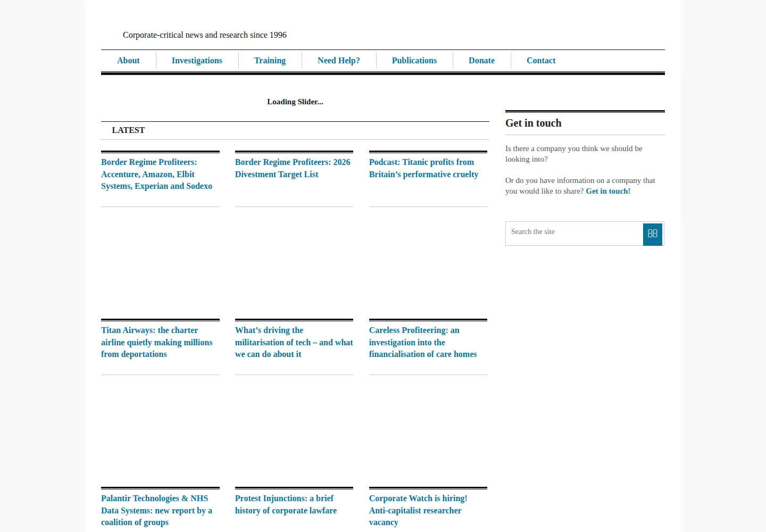
Task: Read Protest Injunctions corporate lawfare article
Action: 286,504
